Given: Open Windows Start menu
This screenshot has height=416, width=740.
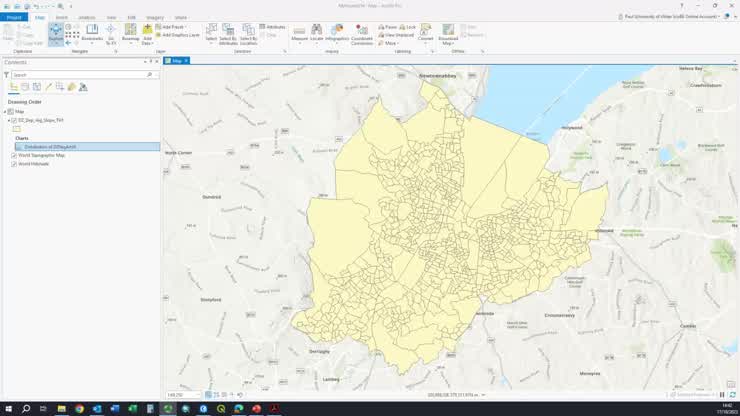Looking at the screenshot, I should point(8,409).
